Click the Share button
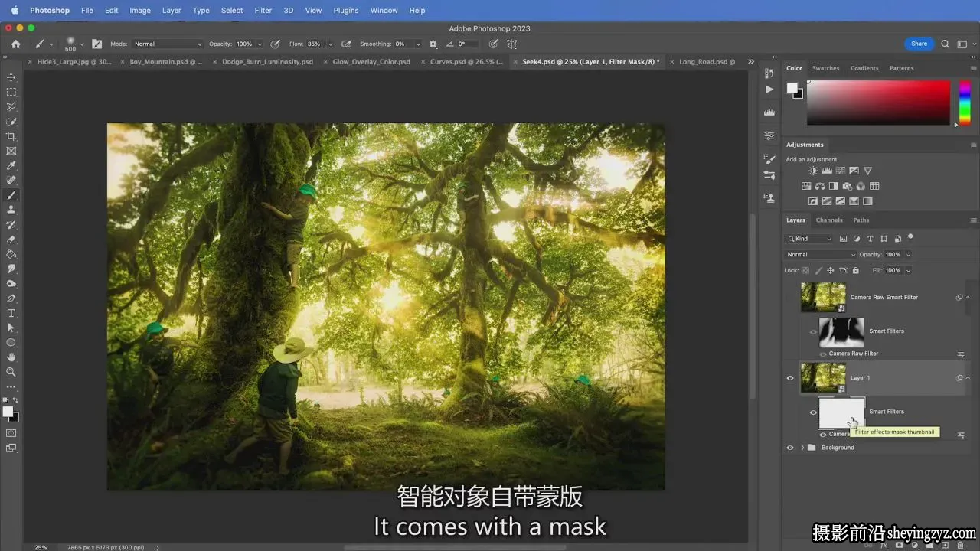This screenshot has width=980, height=551. coord(920,44)
